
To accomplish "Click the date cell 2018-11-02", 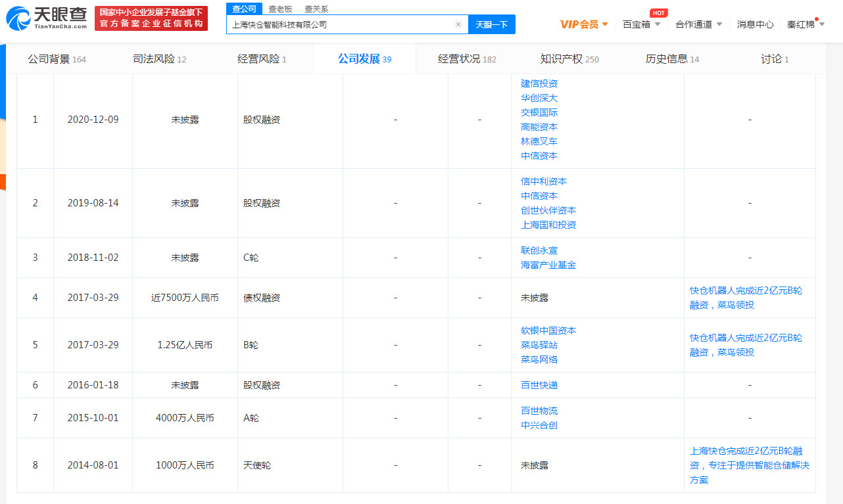I will coord(93,258).
